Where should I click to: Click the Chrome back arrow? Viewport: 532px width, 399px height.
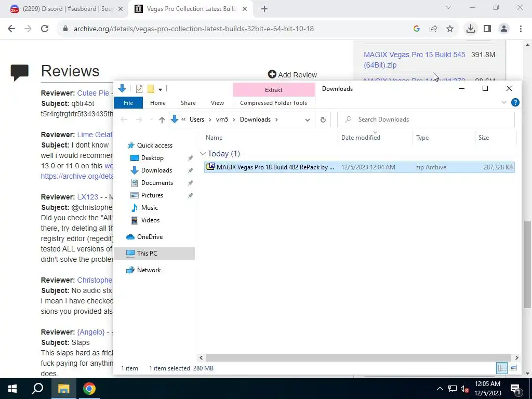click(x=11, y=29)
